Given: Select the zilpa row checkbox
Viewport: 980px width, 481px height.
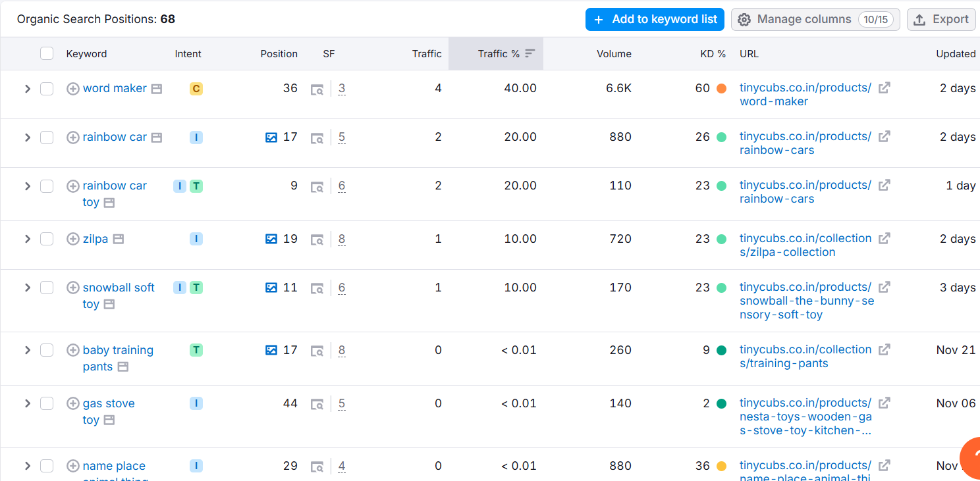Looking at the screenshot, I should 47,239.
